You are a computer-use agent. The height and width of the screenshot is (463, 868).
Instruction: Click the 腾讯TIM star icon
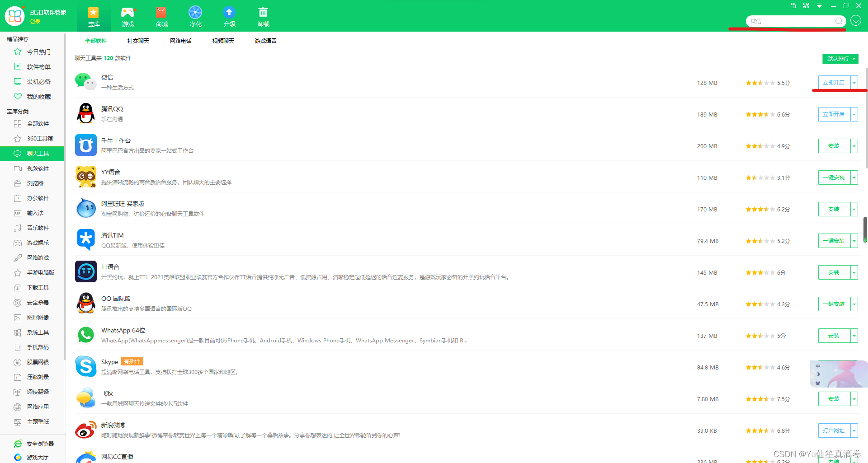tap(85, 240)
